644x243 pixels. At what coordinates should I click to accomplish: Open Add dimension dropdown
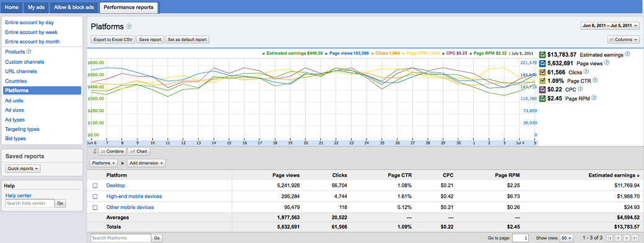pyautogui.click(x=146, y=163)
